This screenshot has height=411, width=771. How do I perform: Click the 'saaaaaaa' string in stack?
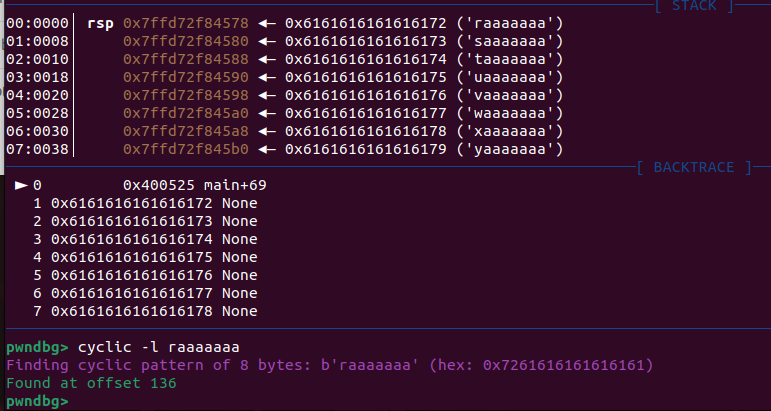[510, 41]
